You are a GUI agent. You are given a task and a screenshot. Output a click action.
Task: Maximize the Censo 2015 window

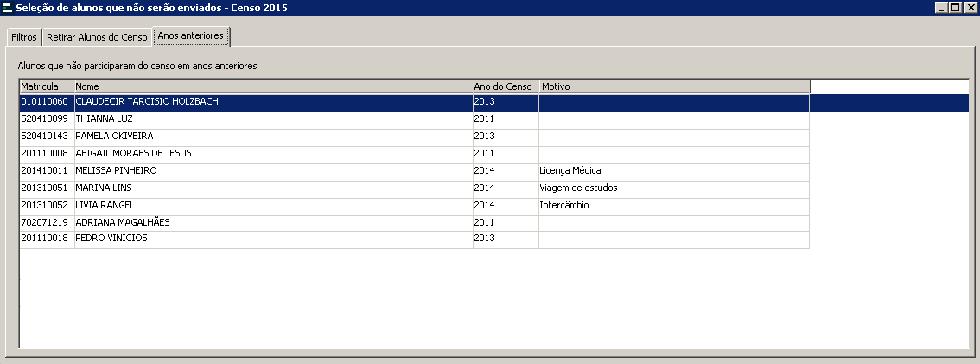pyautogui.click(x=955, y=8)
